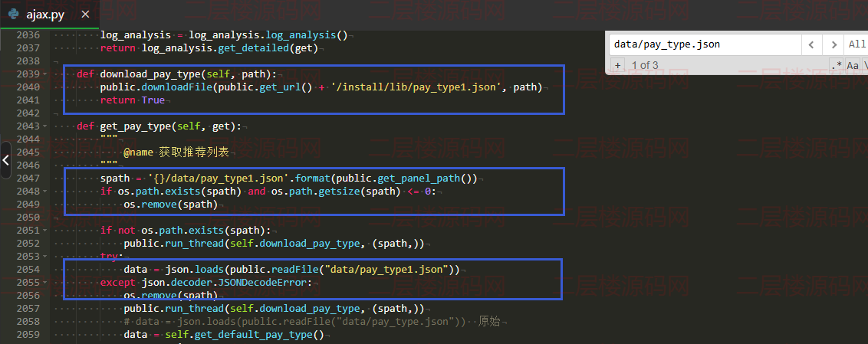Expand replace row with plus button
The image size is (868, 344).
tap(617, 65)
